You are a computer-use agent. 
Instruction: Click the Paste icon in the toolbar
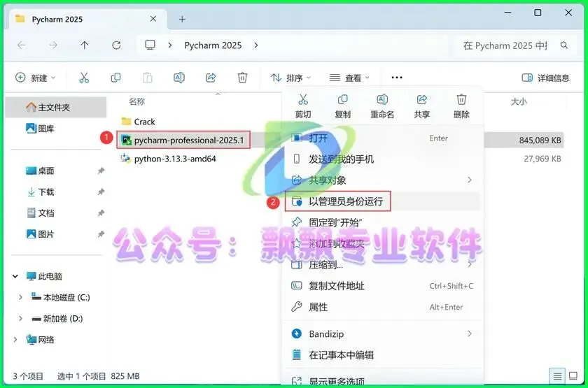pyautogui.click(x=148, y=78)
